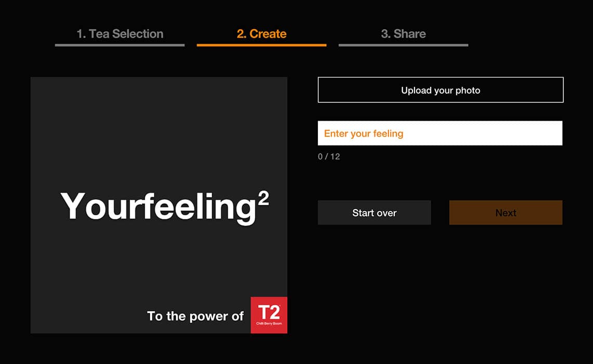The image size is (593, 364).
Task: Click the step number 1 in Tea Selection
Action: (81, 34)
